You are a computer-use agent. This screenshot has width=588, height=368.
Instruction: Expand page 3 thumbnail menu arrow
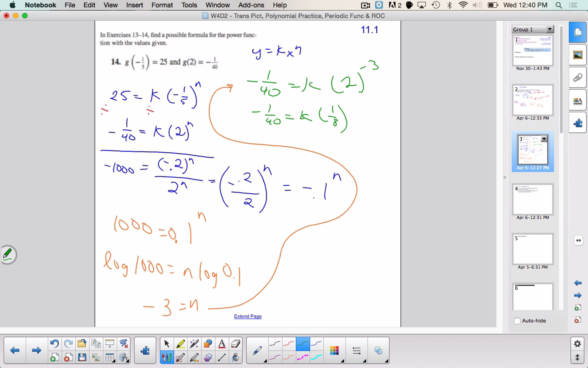pos(544,139)
